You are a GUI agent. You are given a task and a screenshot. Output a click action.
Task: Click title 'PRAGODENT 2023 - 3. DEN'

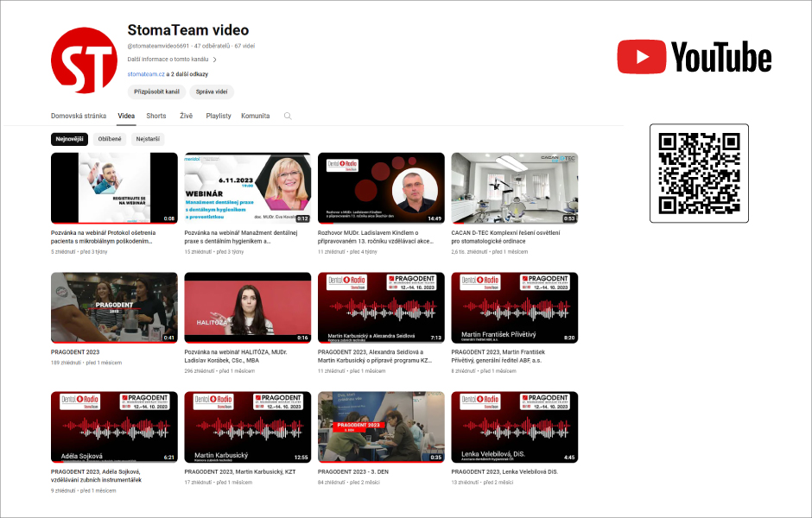[353, 472]
